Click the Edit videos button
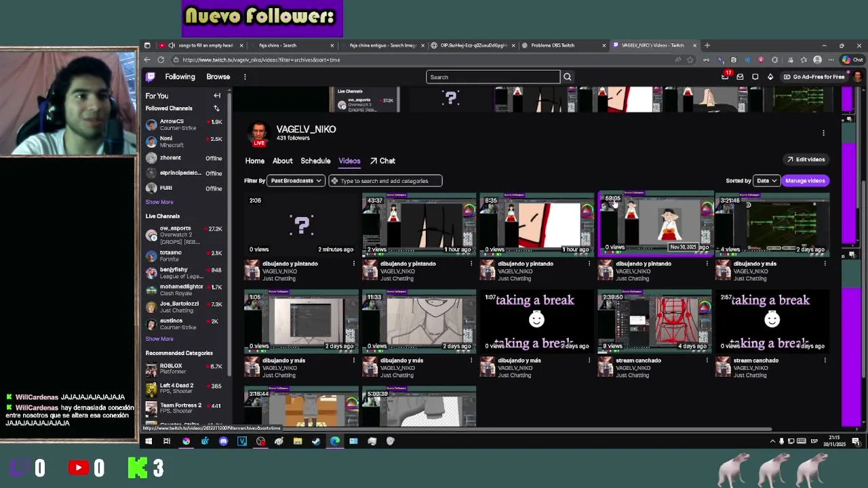Image resolution: width=868 pixels, height=488 pixels. click(x=806, y=159)
